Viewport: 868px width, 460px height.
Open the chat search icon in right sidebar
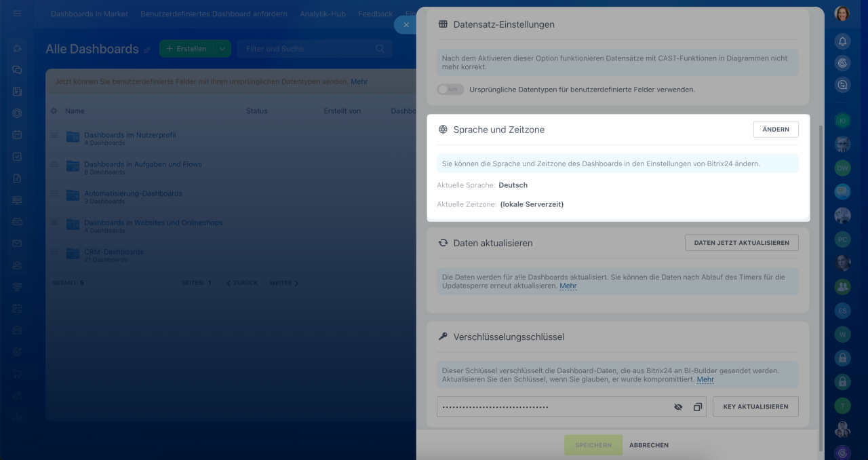coord(842,85)
